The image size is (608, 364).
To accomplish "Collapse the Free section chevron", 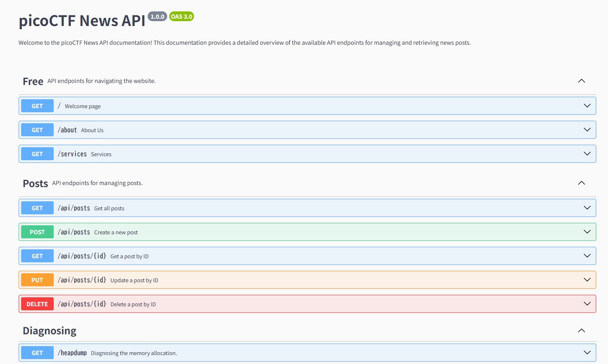I will [582, 81].
